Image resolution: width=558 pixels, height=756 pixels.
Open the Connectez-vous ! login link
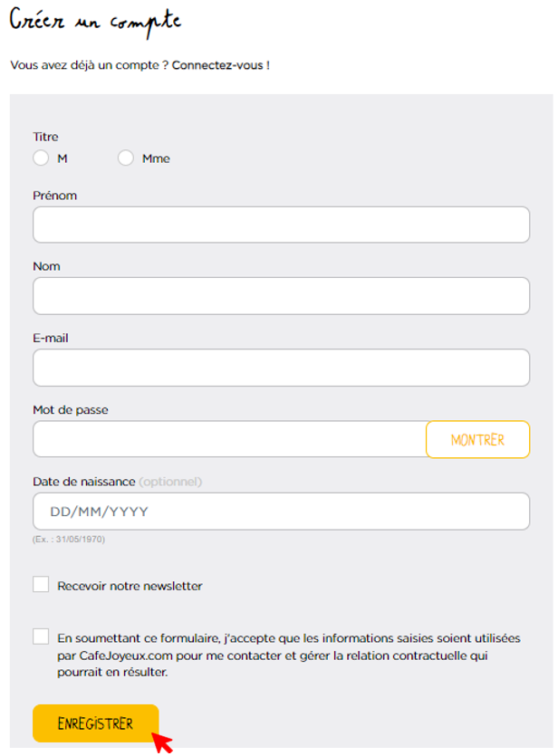click(x=221, y=65)
